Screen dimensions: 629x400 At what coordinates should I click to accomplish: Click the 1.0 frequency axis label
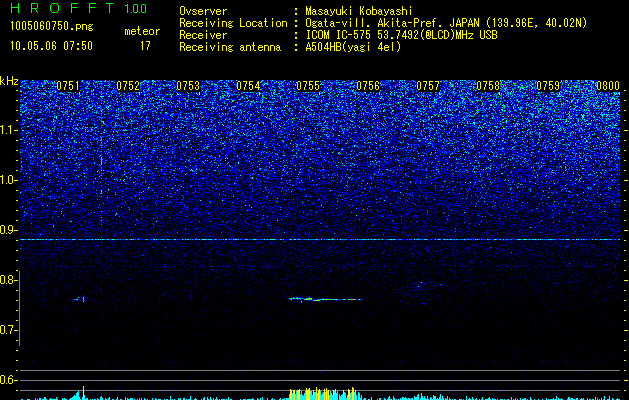point(8,180)
